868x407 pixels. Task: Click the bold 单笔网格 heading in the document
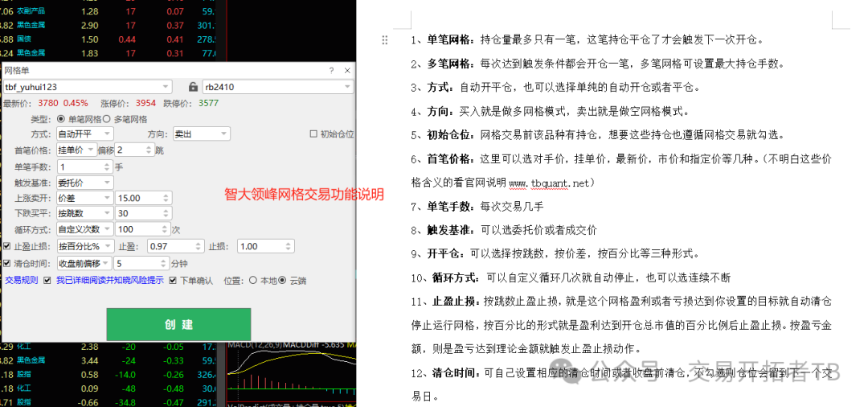click(450, 40)
